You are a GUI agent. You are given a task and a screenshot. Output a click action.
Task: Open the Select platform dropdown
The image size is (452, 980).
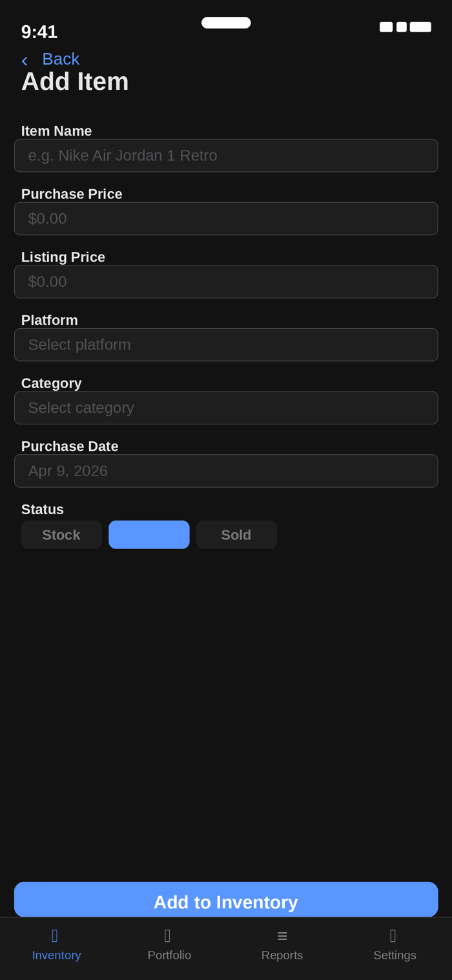pyautogui.click(x=226, y=345)
